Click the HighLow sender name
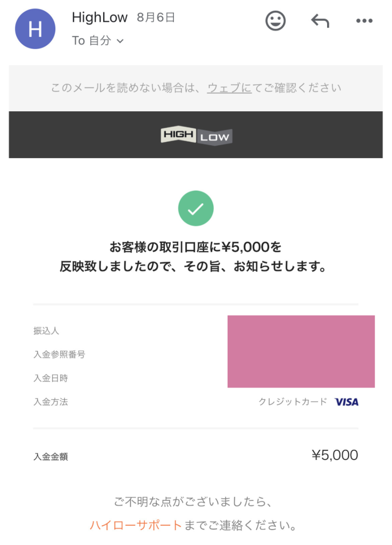 (x=99, y=18)
